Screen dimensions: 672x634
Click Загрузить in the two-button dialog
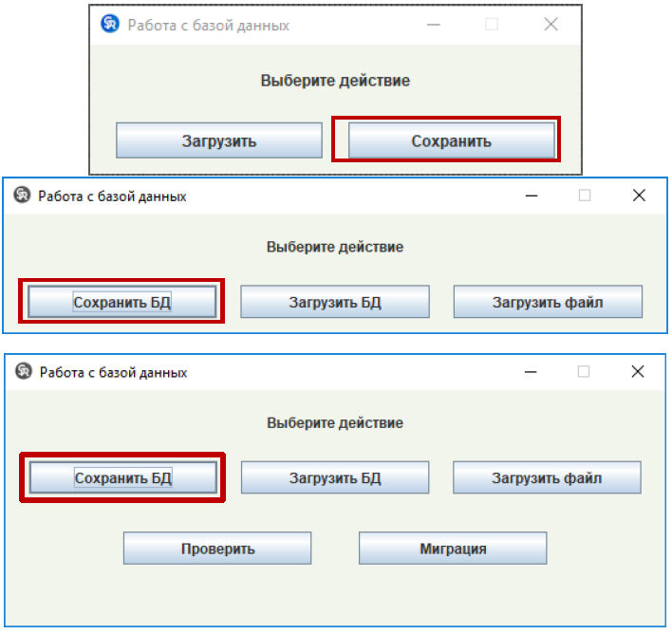point(219,141)
